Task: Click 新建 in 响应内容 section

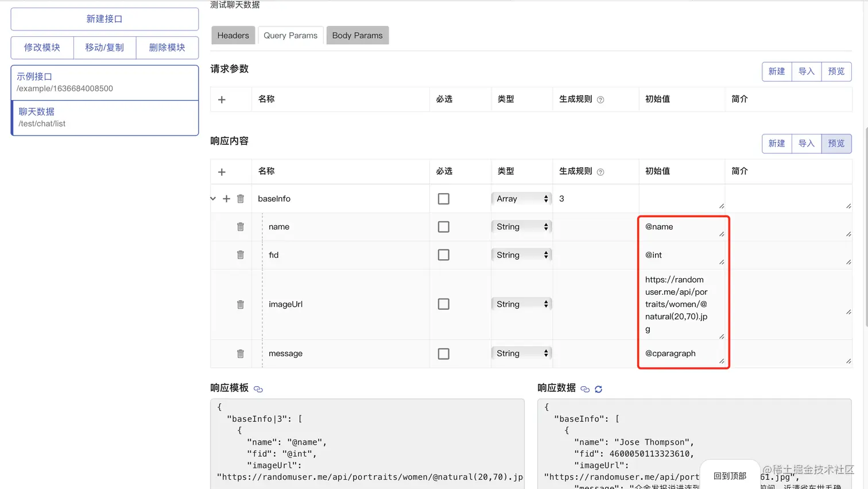Action: (777, 144)
